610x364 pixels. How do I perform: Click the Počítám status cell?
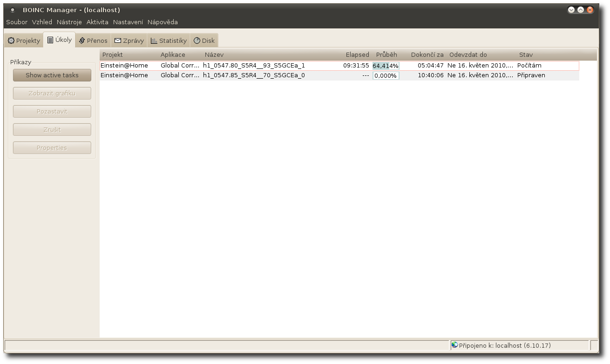coord(529,66)
